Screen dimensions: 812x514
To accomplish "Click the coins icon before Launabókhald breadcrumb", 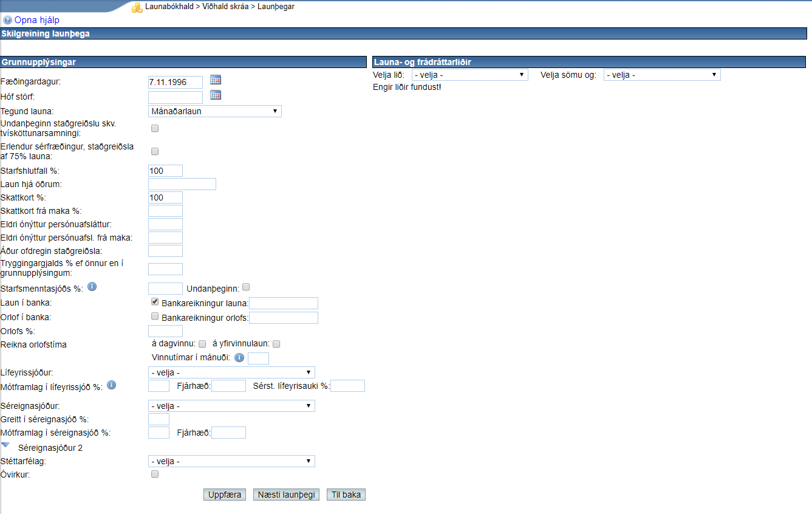I will [137, 7].
